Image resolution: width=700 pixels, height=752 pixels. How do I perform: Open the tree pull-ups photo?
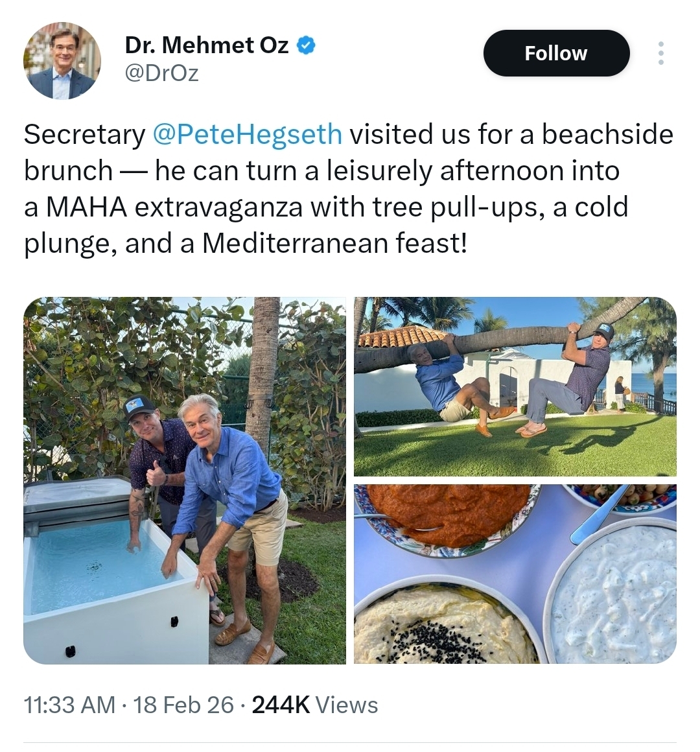(515, 386)
